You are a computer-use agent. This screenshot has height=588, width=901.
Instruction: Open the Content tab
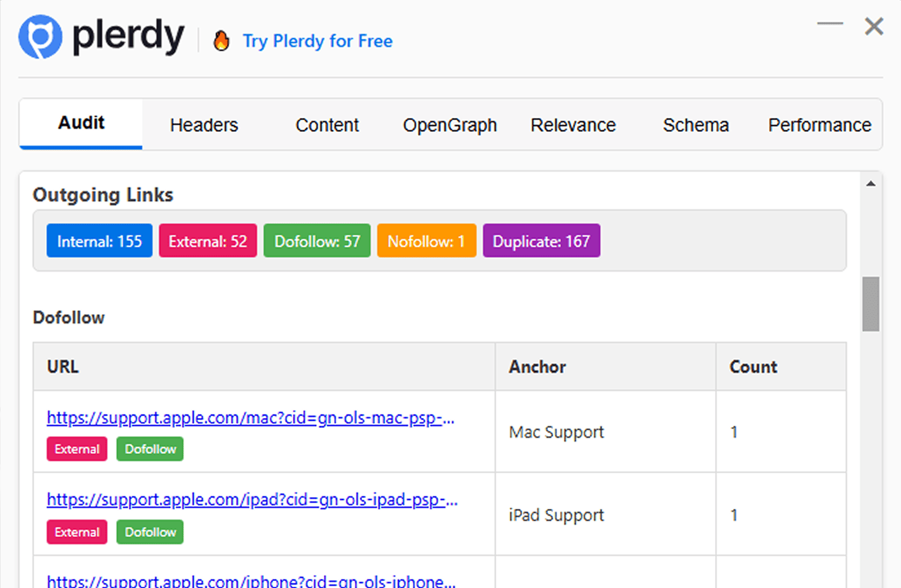(327, 125)
